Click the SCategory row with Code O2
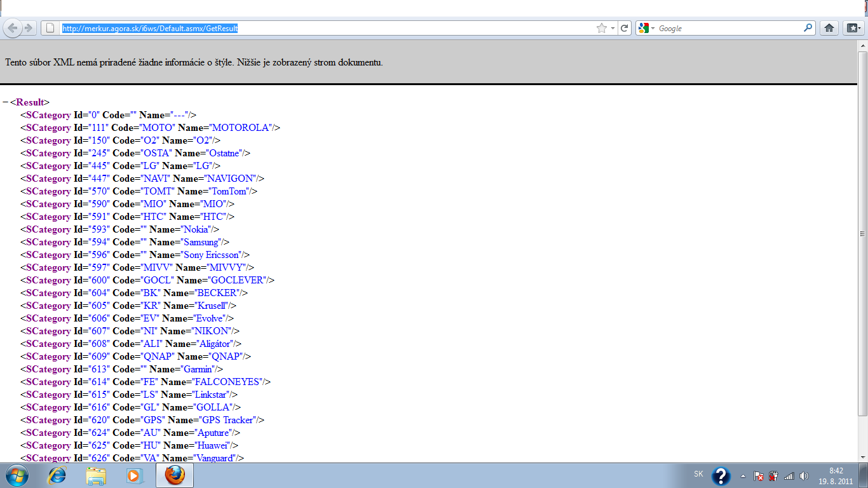This screenshot has height=488, width=868. point(121,140)
